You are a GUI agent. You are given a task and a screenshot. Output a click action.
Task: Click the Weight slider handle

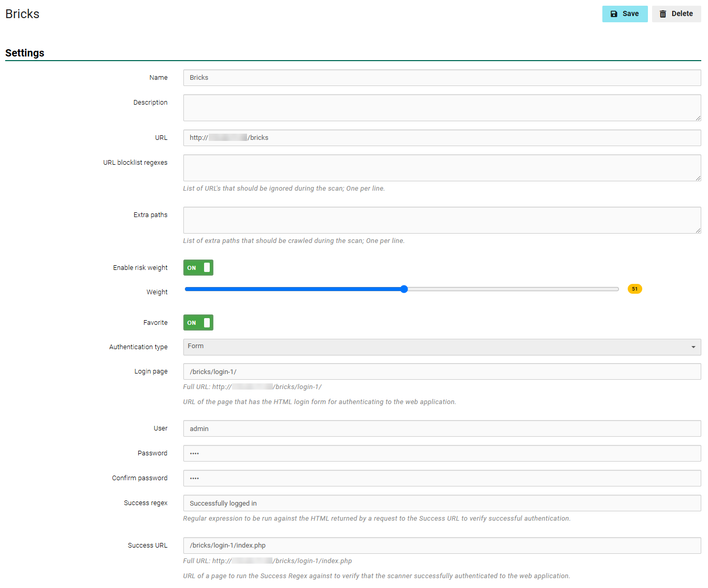click(x=403, y=289)
